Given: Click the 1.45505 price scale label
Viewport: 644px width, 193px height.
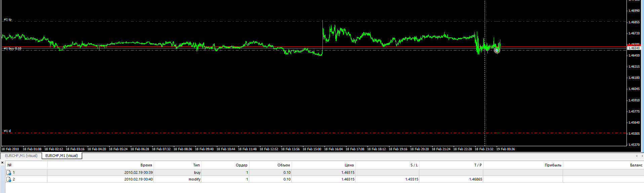Looking at the screenshot, I should (634, 134).
